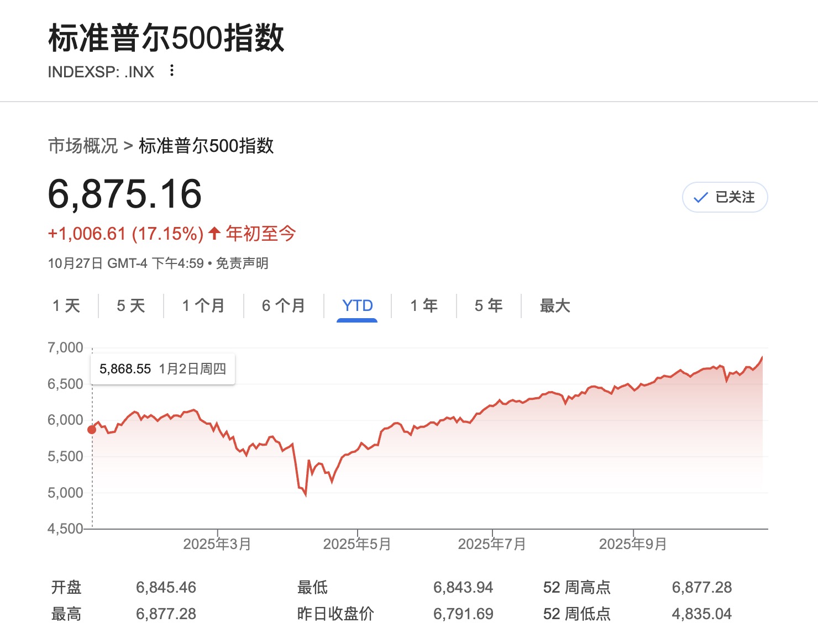818x644 pixels.
Task: Click the red YTD change +1,006.61 (17.15%)
Action: click(124, 234)
